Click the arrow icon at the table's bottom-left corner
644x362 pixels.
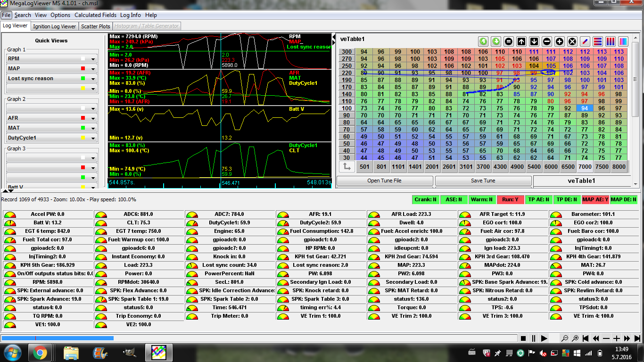point(347,166)
